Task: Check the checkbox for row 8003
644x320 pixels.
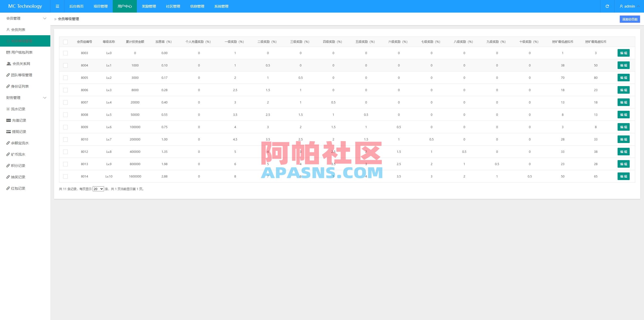Action: click(x=66, y=53)
